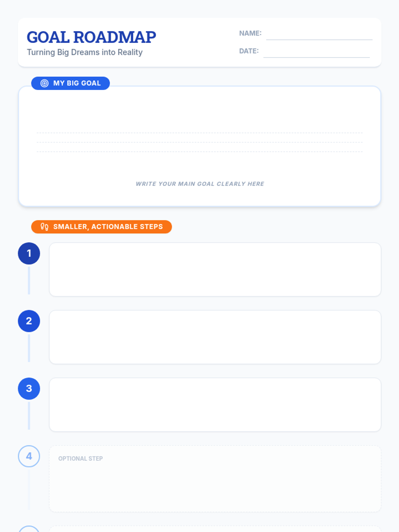Click the footprints icon beside Smaller, Actionable Steps
Screen dimensions: 399x532
(45, 227)
